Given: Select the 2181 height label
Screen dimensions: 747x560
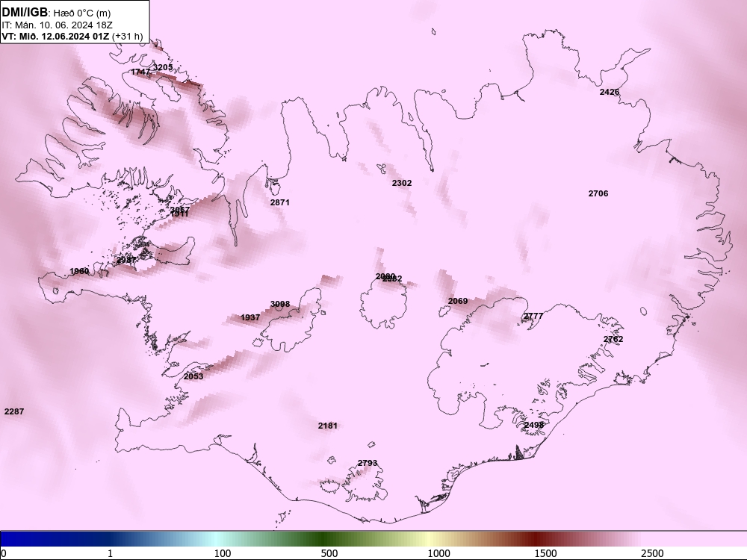Looking at the screenshot, I should pos(328,426).
